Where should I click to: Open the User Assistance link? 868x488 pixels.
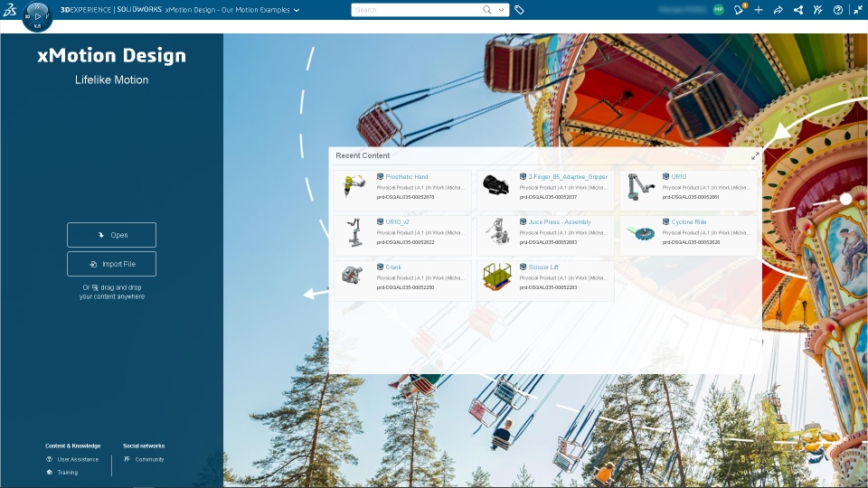point(78,460)
